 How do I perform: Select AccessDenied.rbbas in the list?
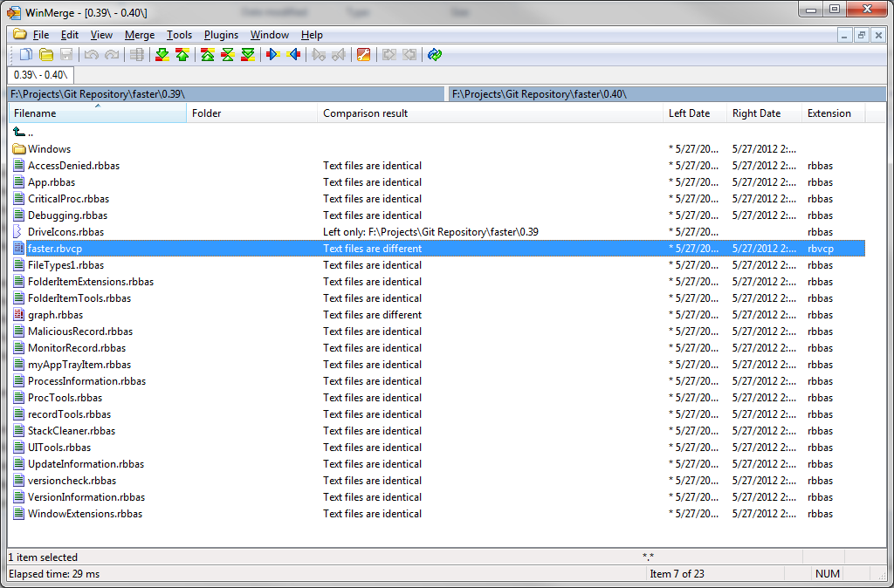[x=73, y=166]
